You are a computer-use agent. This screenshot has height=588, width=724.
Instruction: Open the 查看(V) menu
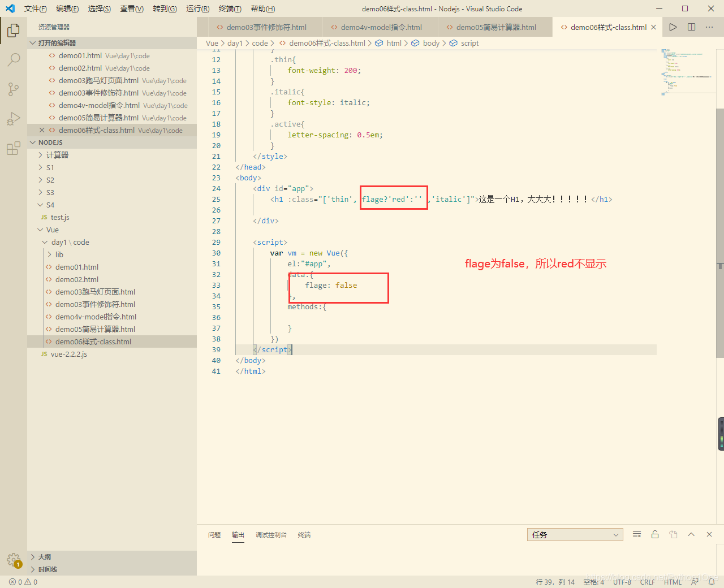click(x=132, y=8)
